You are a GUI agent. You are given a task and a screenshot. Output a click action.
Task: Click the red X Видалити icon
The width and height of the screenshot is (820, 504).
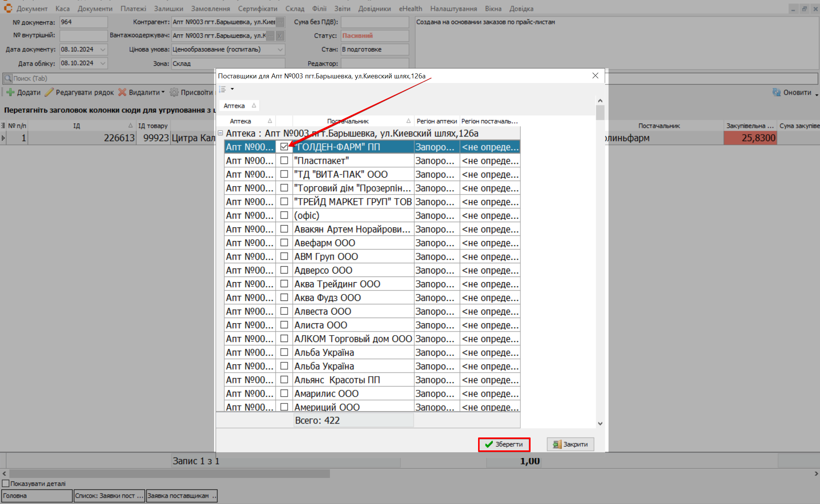[x=122, y=92]
